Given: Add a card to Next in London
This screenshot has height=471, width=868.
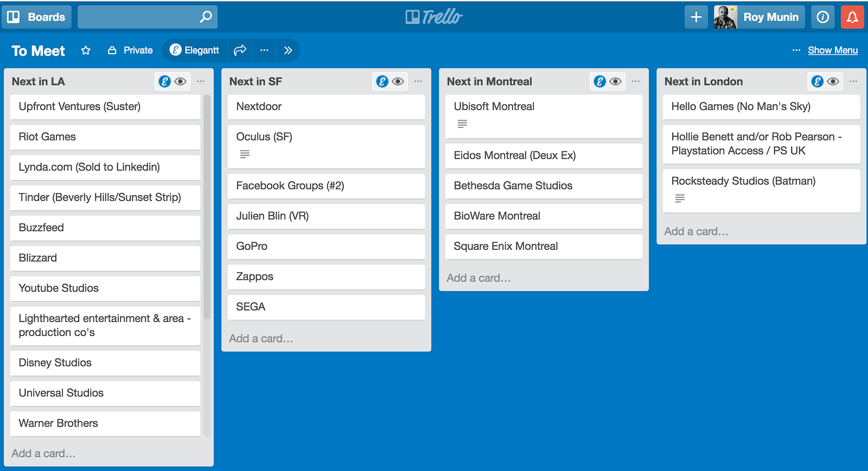Looking at the screenshot, I should click(x=697, y=231).
